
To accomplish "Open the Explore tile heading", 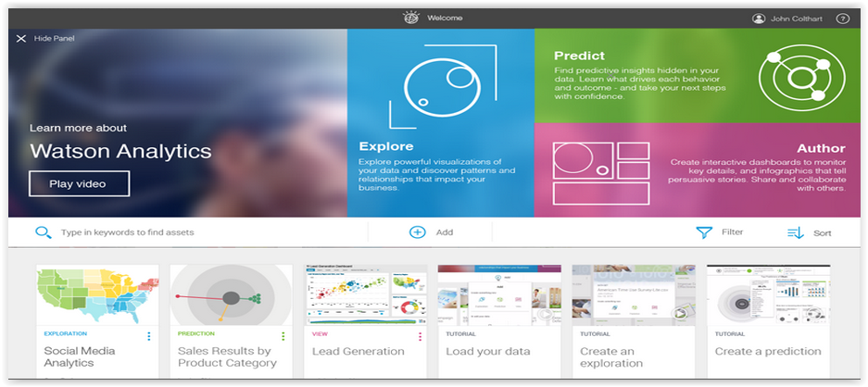I will (x=386, y=146).
